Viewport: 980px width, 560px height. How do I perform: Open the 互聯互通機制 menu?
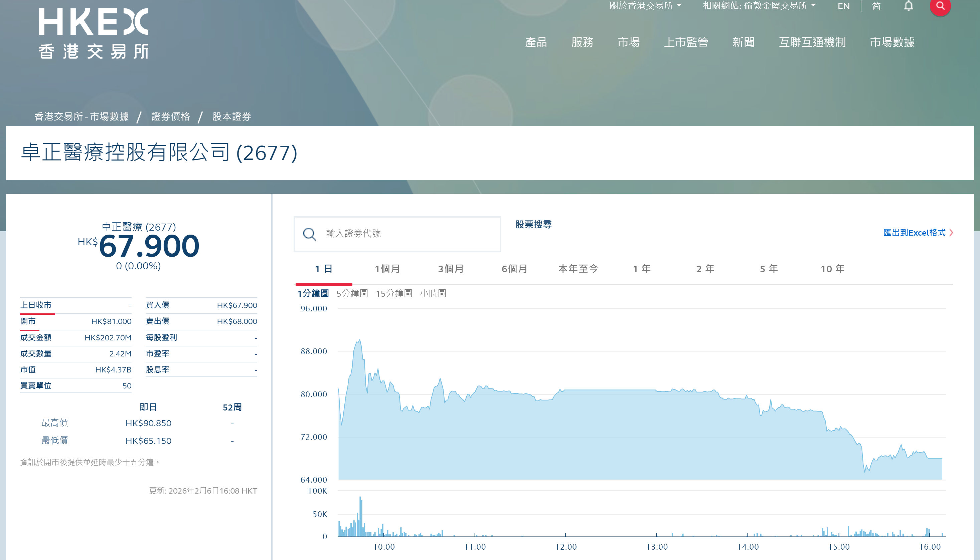point(812,42)
